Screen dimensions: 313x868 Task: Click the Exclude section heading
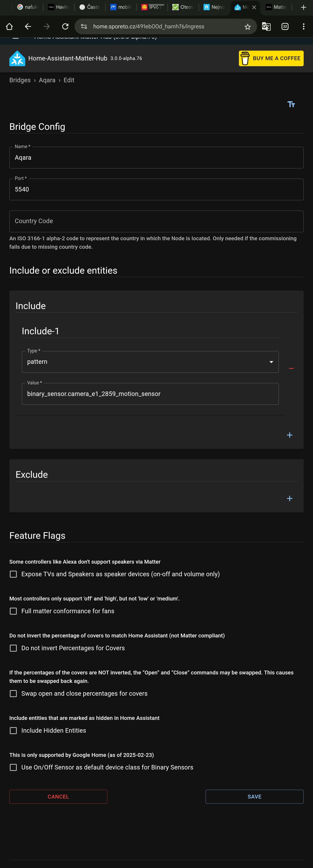point(32,474)
